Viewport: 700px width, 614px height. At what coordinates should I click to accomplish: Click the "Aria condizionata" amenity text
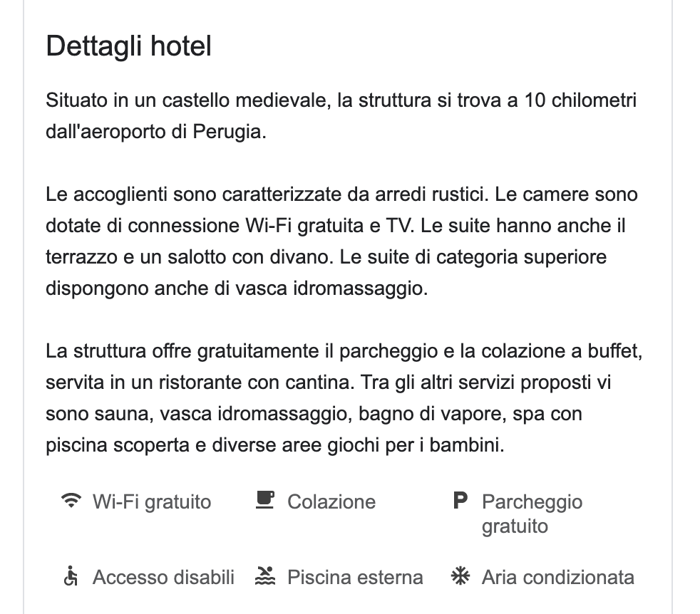pos(558,577)
